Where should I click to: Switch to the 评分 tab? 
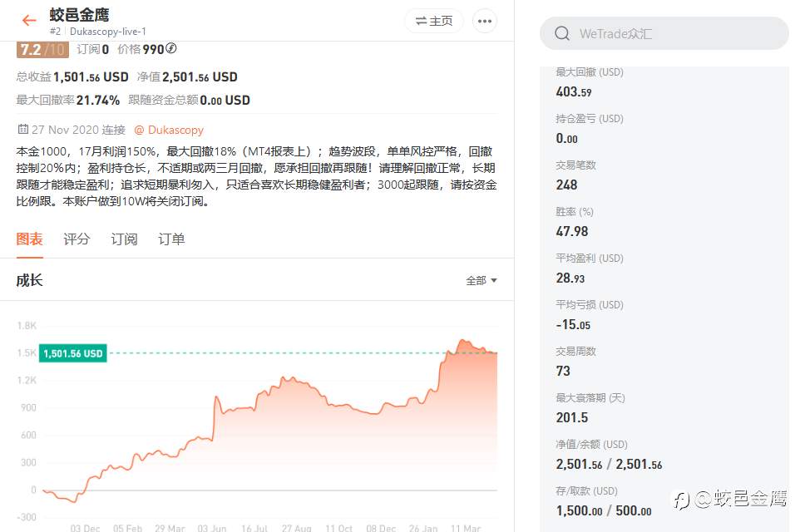pos(77,239)
